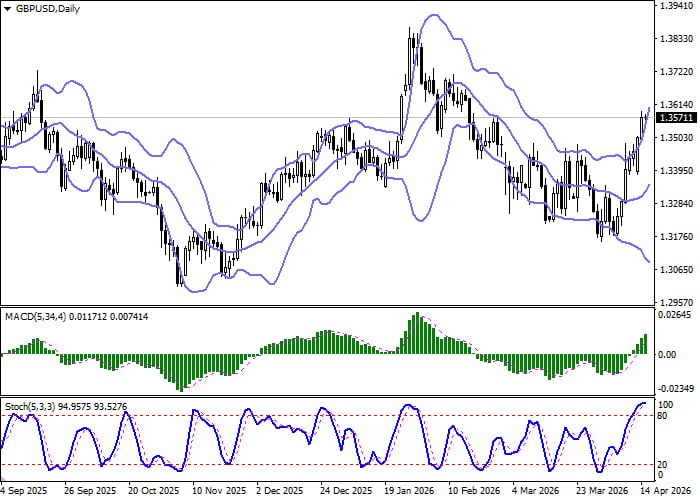The width and height of the screenshot is (700, 500).
Task: Click the 1.39410 price axis label
Action: 678,6
